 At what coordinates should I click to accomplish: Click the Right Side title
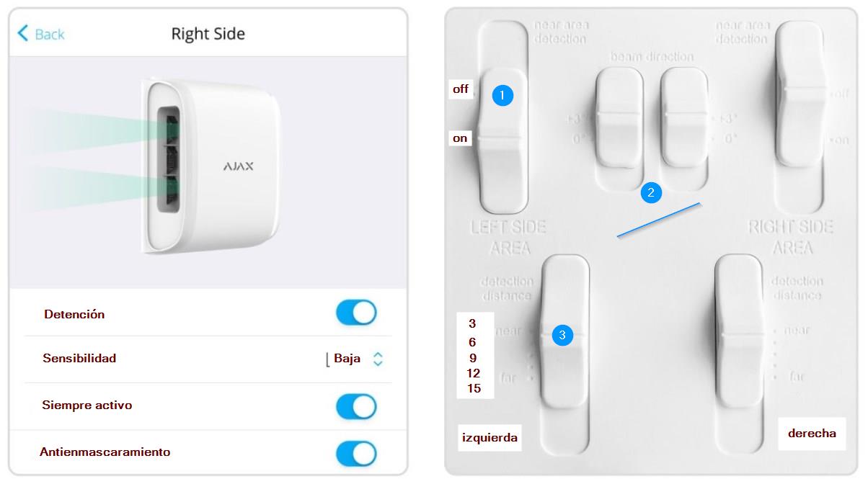click(x=208, y=33)
